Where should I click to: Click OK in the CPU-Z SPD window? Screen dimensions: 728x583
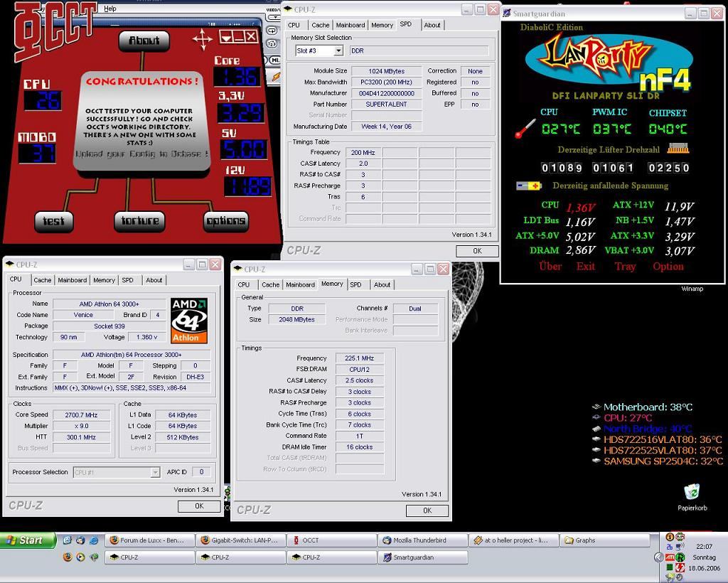tap(477, 251)
